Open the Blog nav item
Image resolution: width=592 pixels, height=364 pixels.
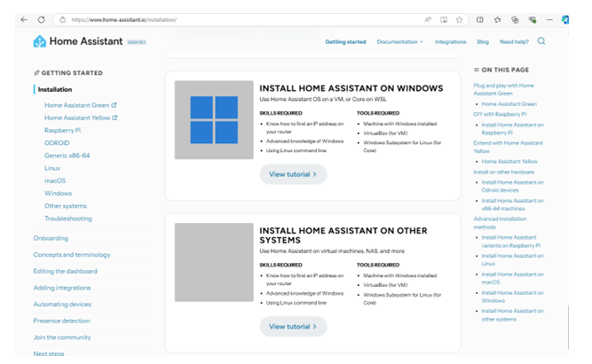(x=483, y=42)
